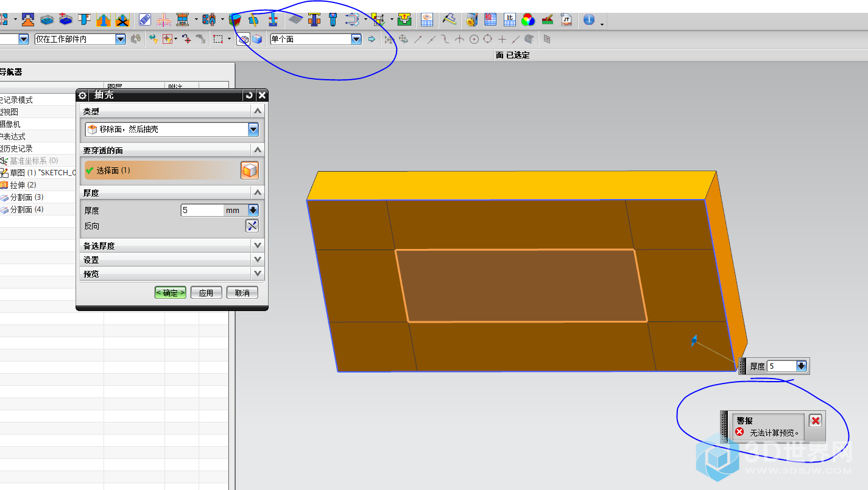Select 分割面 (3) in the navigator

[x=27, y=197]
